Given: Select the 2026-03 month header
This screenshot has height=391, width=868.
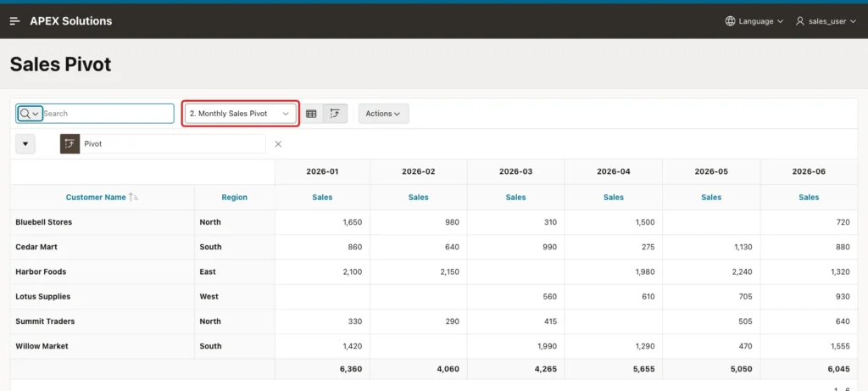Looking at the screenshot, I should click(x=516, y=171).
